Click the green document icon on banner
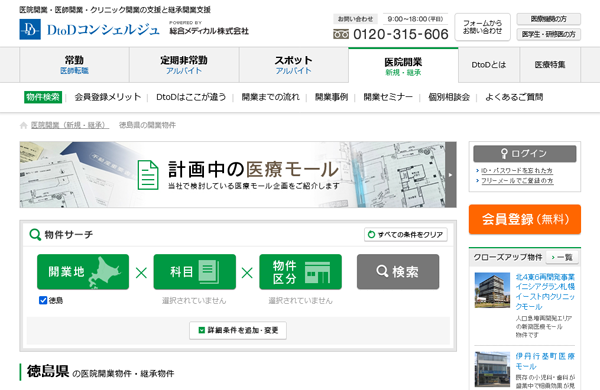 148,175
